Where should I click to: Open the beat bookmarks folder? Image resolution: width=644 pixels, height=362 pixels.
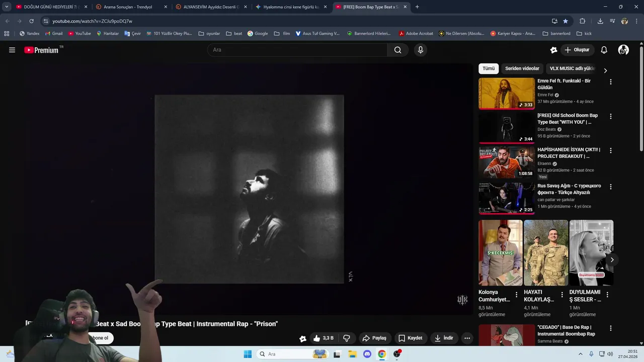coord(234,34)
